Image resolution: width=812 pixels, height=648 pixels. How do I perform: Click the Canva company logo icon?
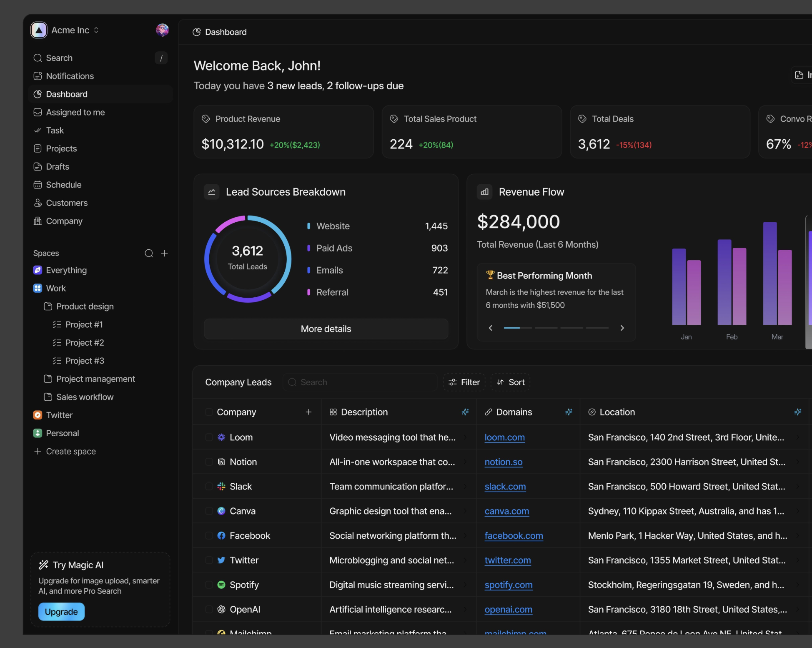(x=221, y=511)
